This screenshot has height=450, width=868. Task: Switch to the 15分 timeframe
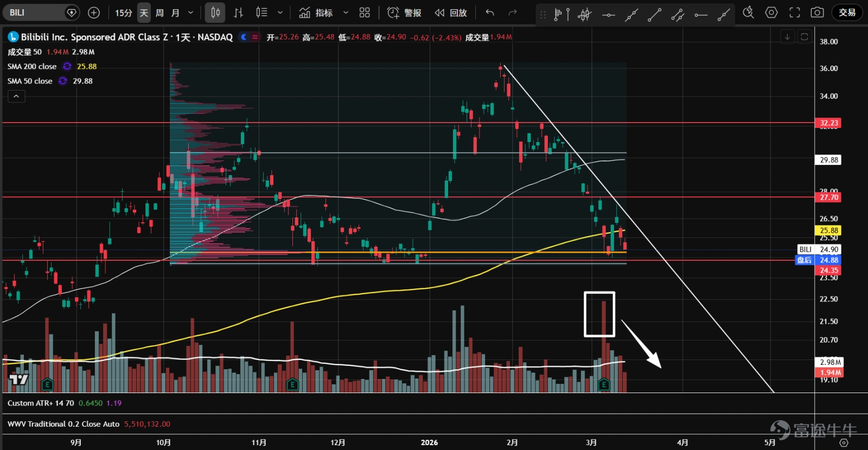(x=123, y=12)
